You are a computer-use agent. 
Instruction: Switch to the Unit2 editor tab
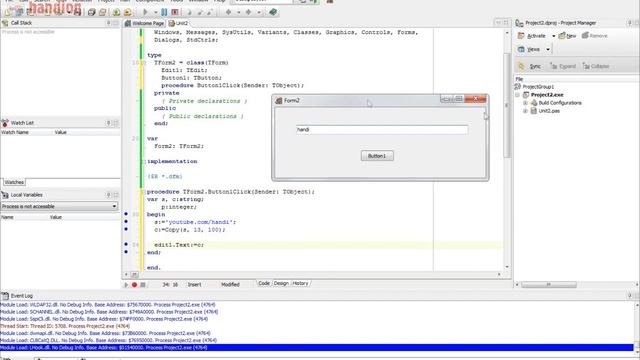[179, 23]
